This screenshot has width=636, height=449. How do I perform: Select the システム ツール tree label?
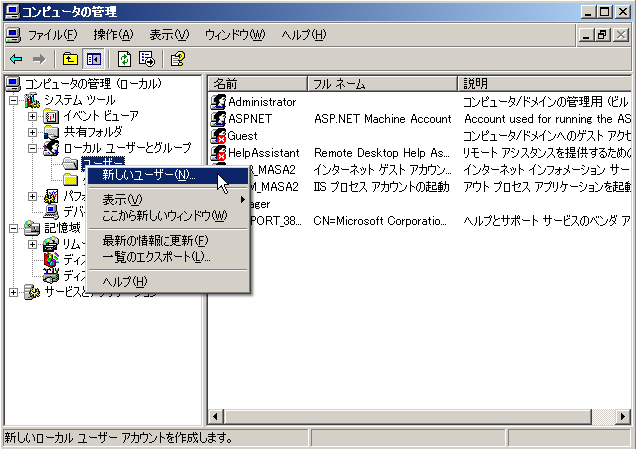(x=80, y=100)
